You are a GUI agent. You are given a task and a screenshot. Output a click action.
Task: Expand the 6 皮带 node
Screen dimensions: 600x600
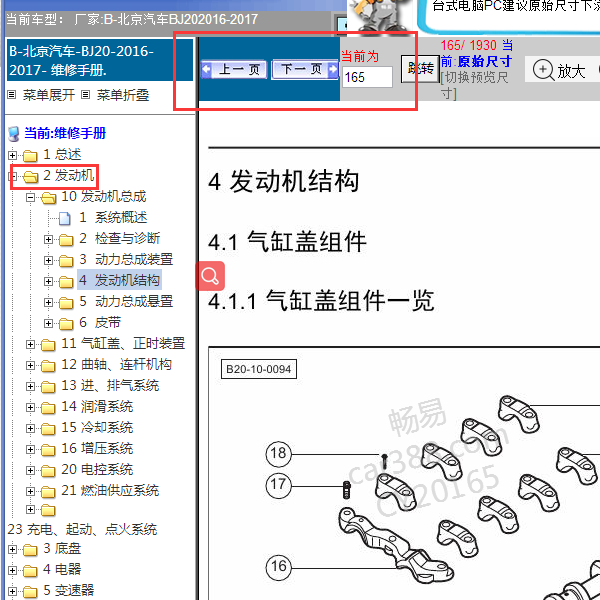point(48,323)
